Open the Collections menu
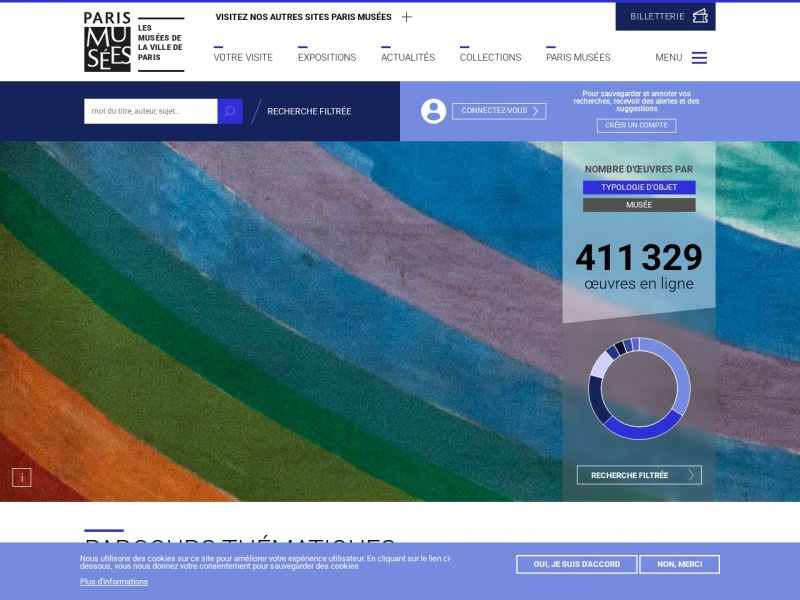This screenshot has width=800, height=600. [490, 57]
